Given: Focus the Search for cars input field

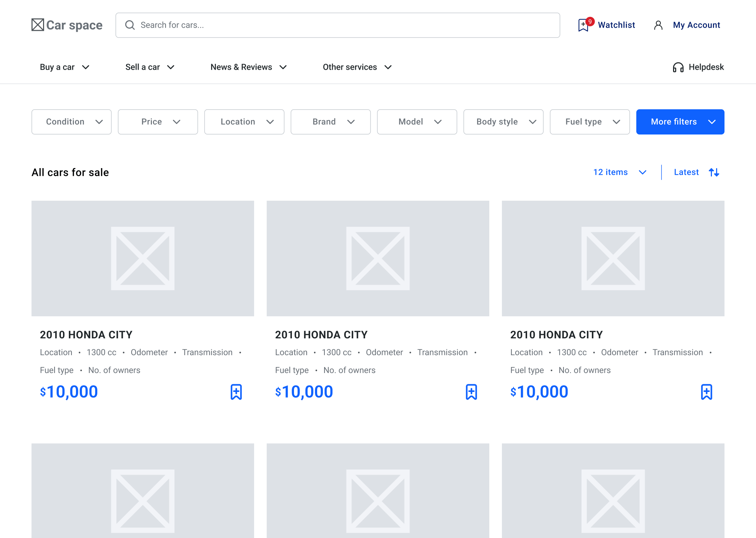Looking at the screenshot, I should 338,25.
